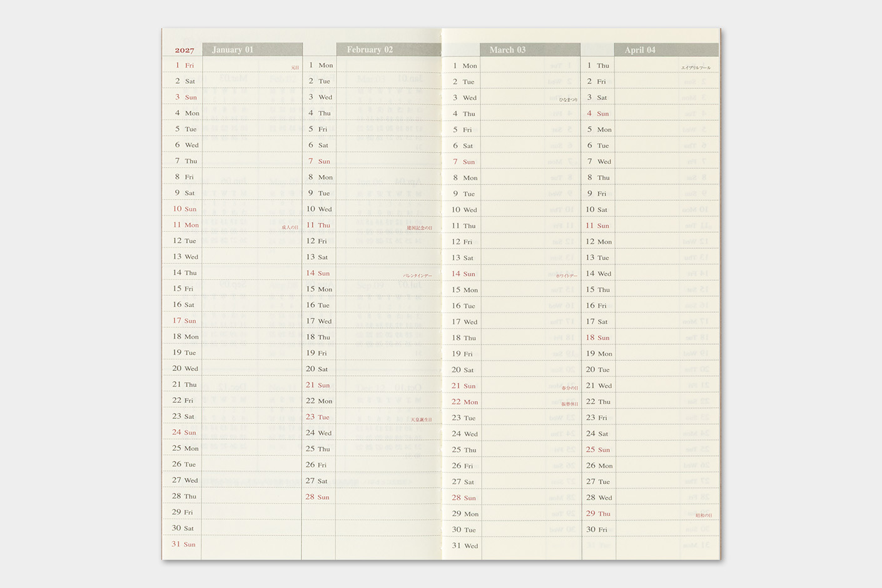Select the February 02 month header
Viewport: 882px width, 588px height.
388,49
